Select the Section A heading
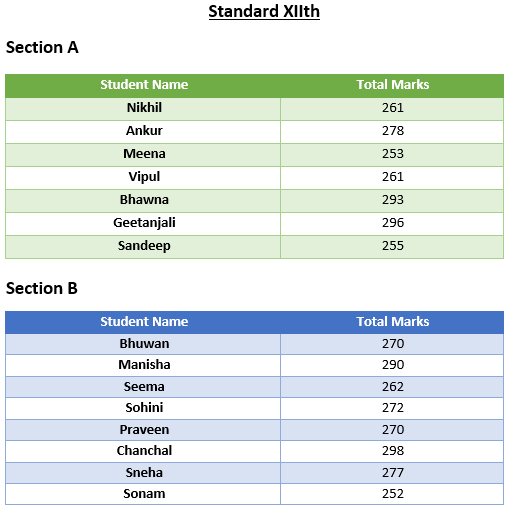 pos(42,47)
